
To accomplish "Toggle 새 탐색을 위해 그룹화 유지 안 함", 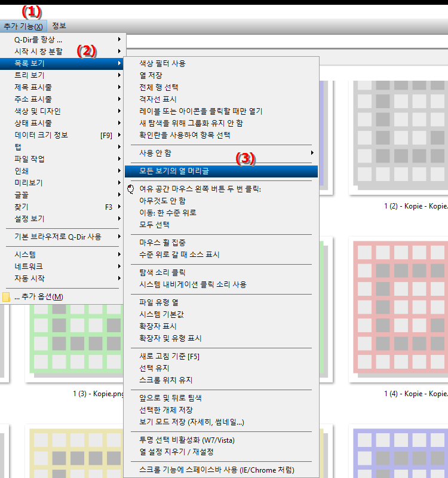I will [221, 123].
